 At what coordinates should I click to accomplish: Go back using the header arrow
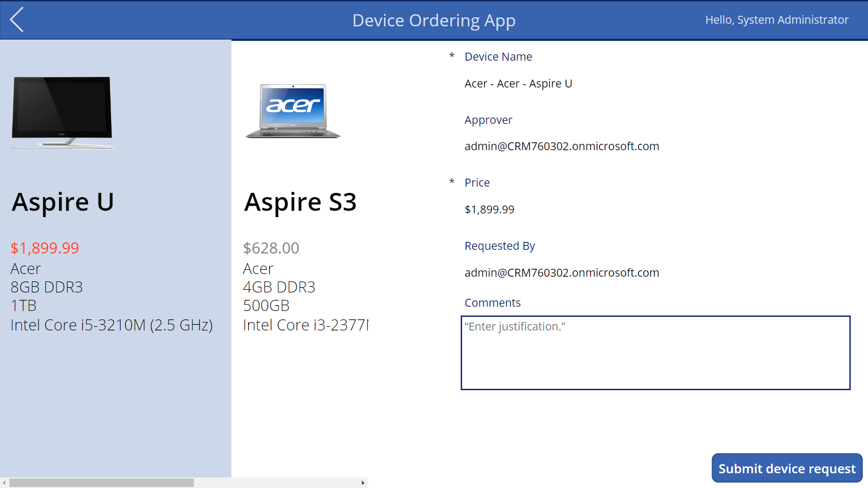coord(17,20)
